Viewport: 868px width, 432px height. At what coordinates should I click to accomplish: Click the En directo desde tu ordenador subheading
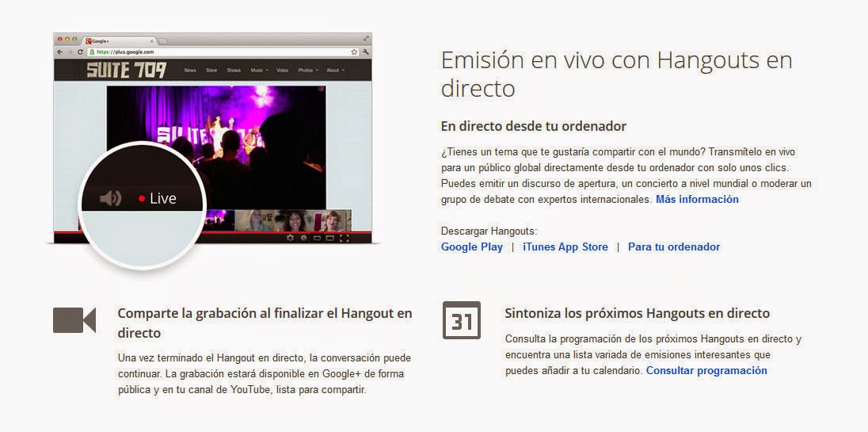(x=534, y=126)
